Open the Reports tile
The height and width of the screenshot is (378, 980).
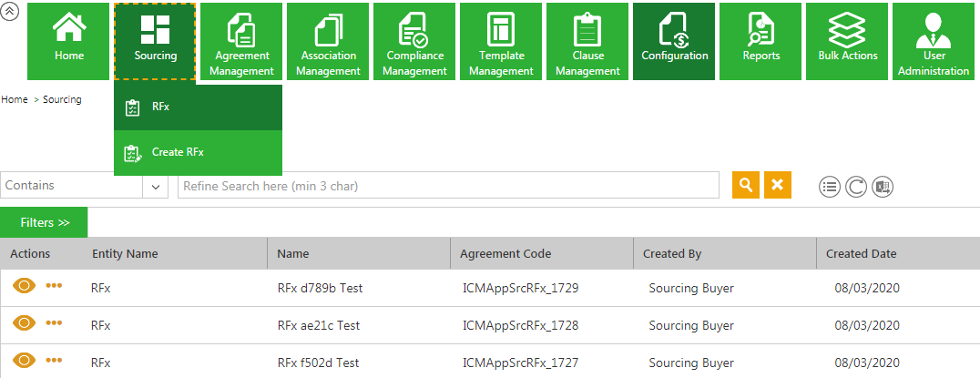tap(761, 41)
